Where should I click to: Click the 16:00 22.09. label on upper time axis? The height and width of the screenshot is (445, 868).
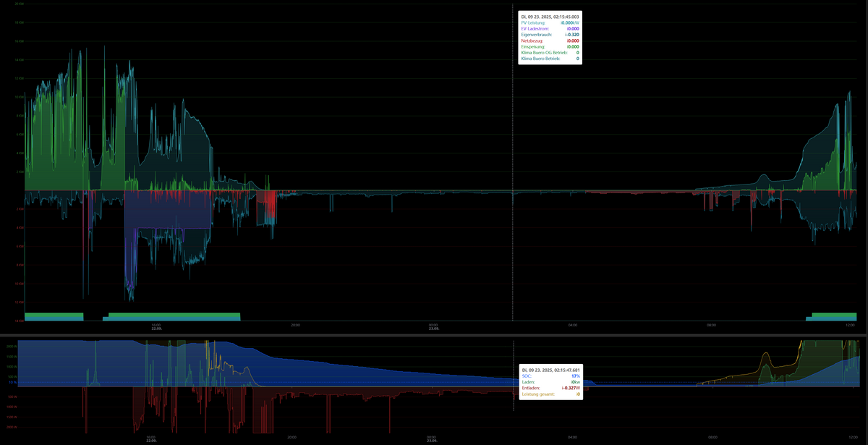[156, 327]
